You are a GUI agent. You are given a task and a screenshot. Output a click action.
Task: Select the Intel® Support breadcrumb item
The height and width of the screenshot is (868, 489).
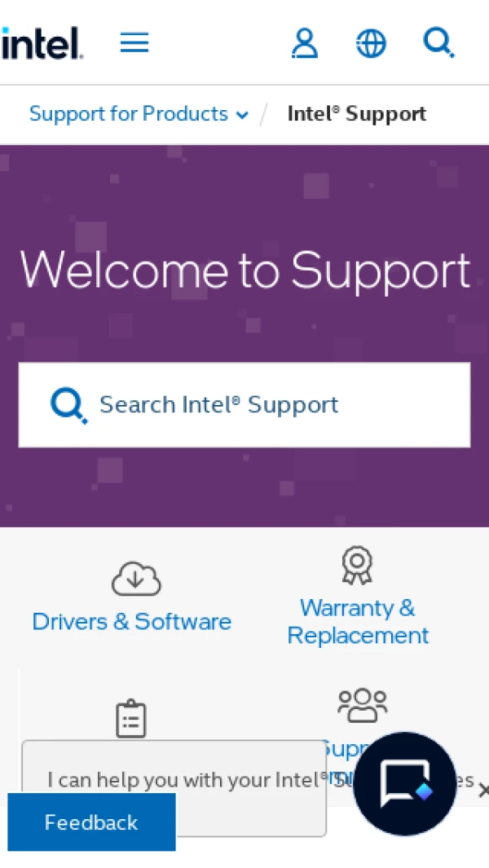tap(357, 114)
